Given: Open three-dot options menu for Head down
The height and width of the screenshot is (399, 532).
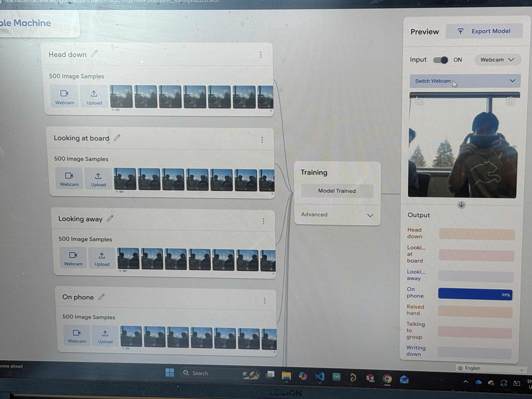Looking at the screenshot, I should (x=260, y=55).
